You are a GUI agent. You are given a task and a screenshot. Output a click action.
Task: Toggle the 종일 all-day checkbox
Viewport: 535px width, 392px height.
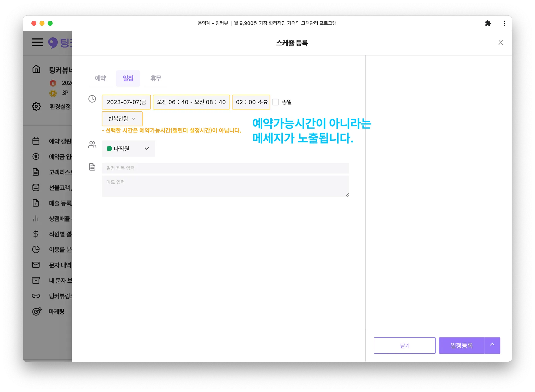pyautogui.click(x=276, y=102)
